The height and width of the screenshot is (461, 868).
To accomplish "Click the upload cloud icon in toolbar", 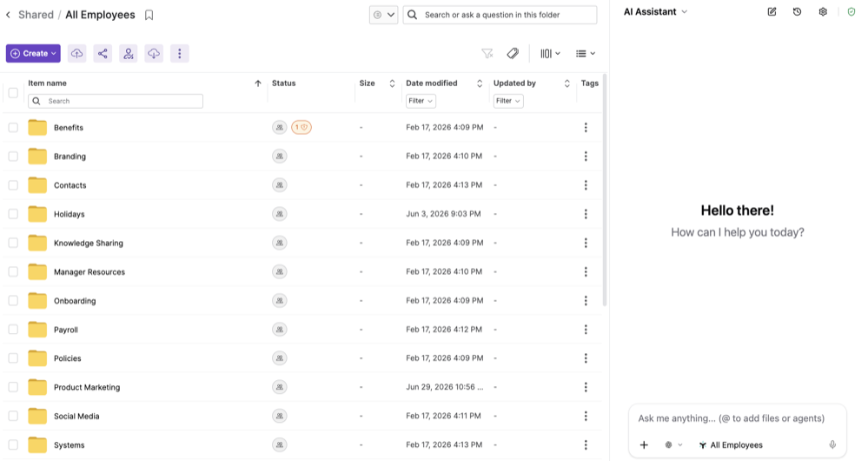I will (x=77, y=54).
